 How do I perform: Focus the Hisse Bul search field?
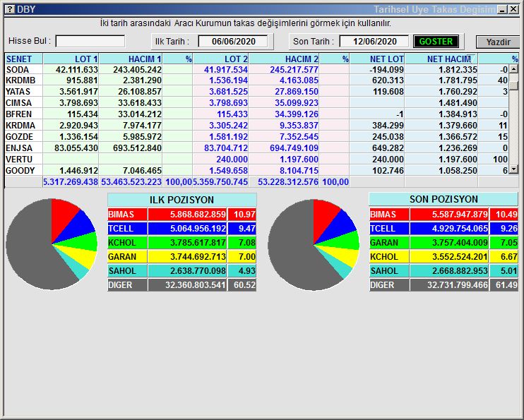coord(90,42)
